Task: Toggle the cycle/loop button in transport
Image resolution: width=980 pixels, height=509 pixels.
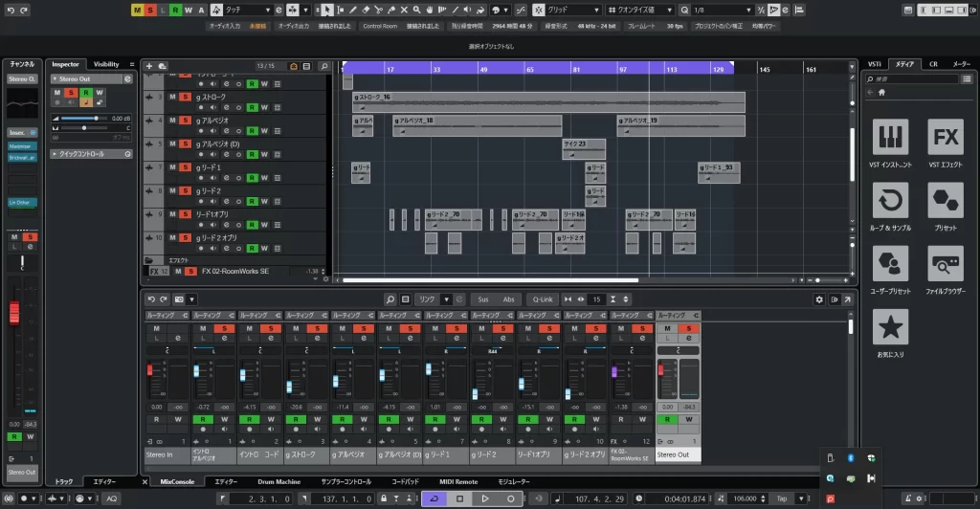Action: click(434, 498)
